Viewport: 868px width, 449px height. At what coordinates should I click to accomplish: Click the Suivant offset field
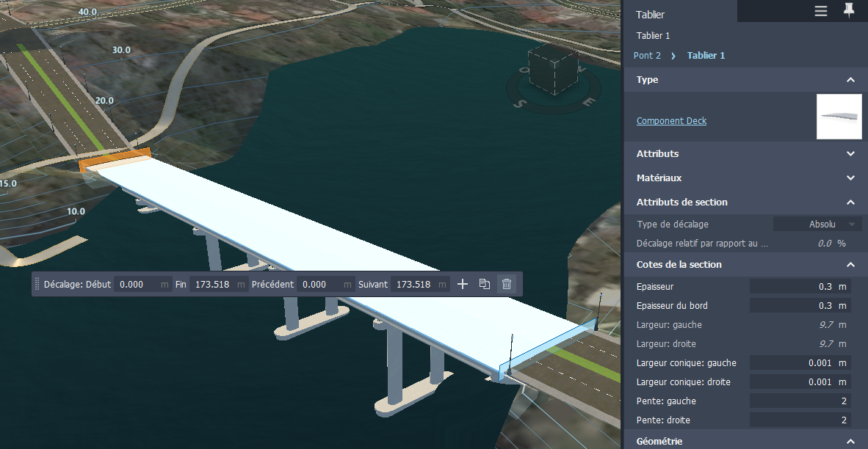pyautogui.click(x=419, y=284)
